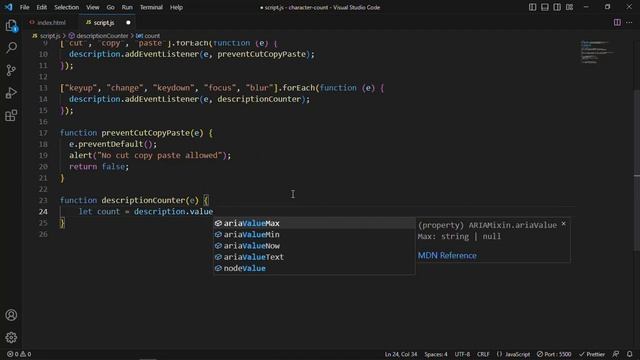
Task: Open the Run menu
Action: [x=127, y=7]
